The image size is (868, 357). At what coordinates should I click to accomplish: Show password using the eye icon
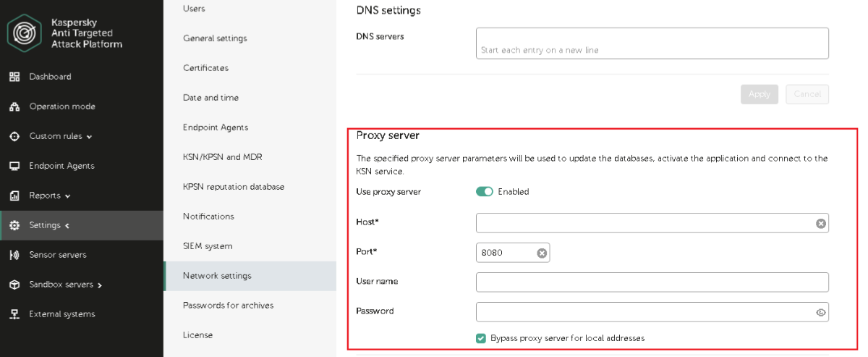(821, 312)
